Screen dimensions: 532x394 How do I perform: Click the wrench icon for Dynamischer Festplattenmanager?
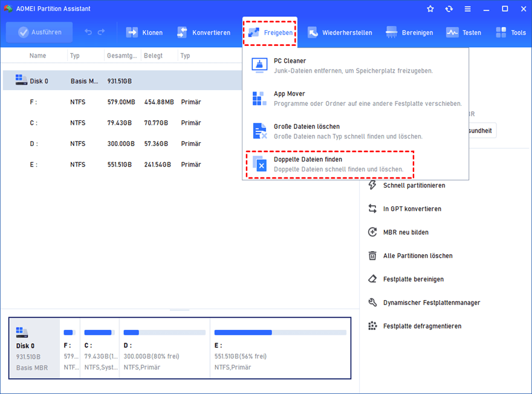(x=372, y=302)
